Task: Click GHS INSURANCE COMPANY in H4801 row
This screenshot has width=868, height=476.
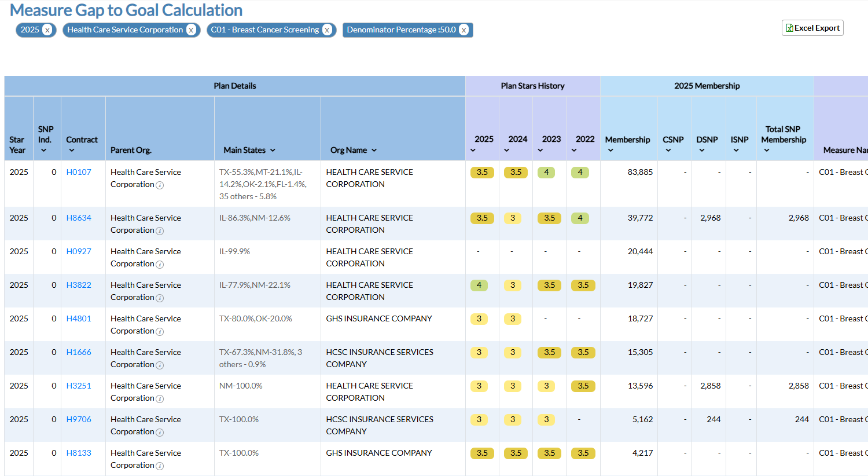Action: (x=379, y=318)
